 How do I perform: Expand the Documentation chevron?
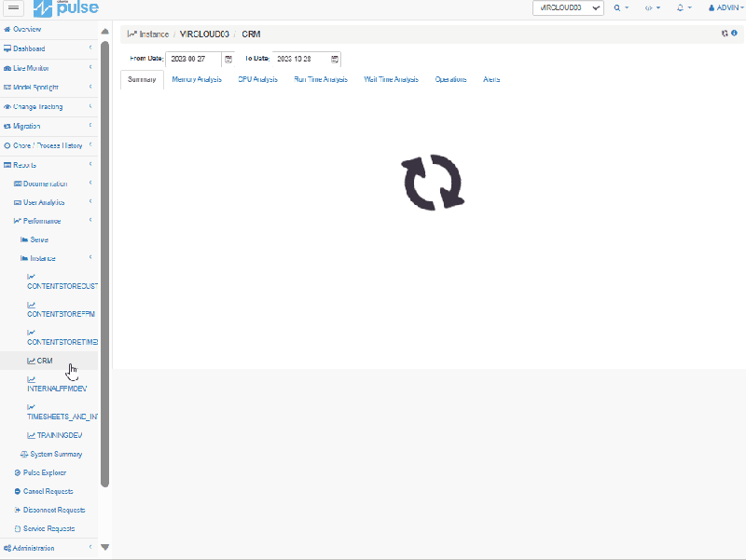pyautogui.click(x=90, y=183)
